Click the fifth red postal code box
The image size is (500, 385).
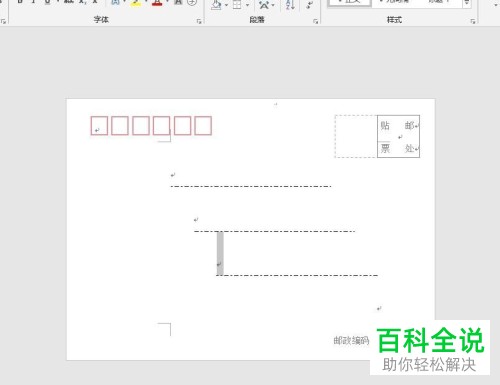click(182, 125)
